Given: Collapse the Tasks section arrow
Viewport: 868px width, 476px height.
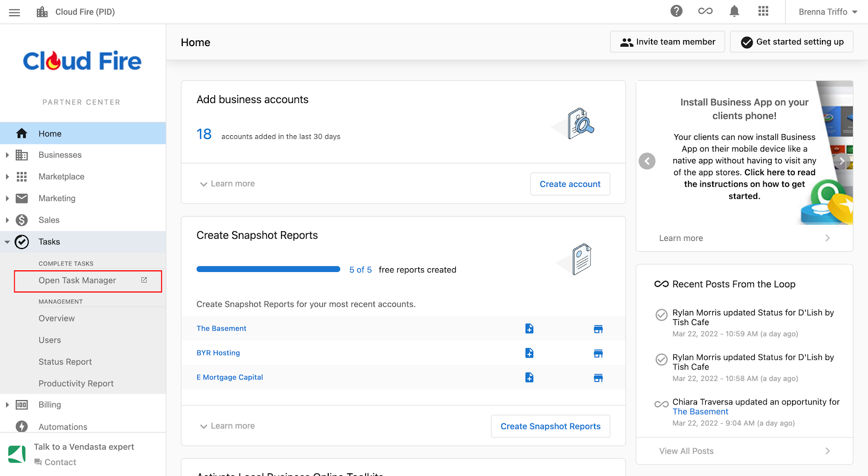Looking at the screenshot, I should [7, 242].
